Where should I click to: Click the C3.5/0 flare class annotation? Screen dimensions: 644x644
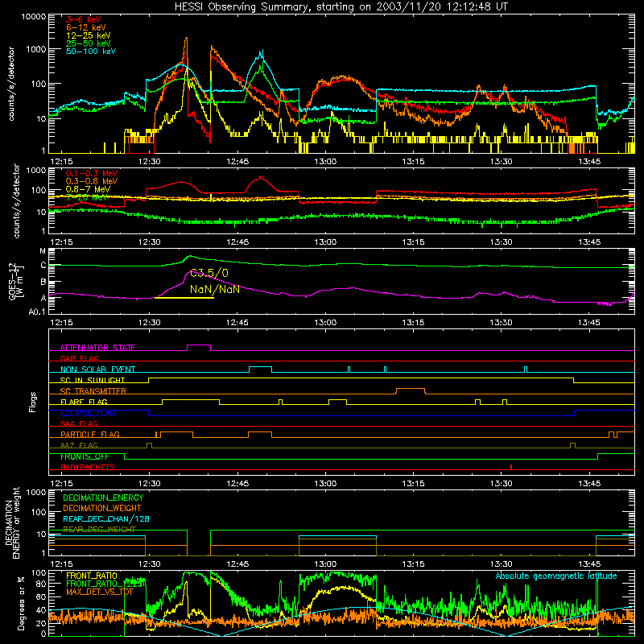click(209, 273)
